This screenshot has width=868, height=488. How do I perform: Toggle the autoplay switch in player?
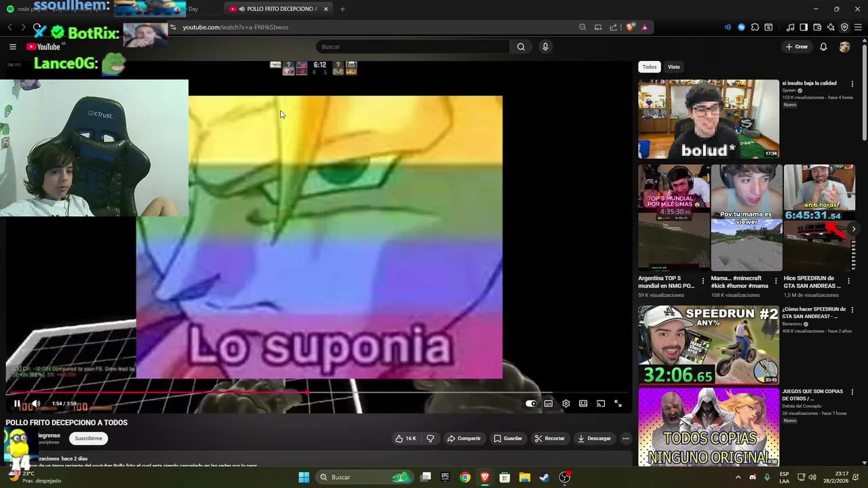(531, 403)
